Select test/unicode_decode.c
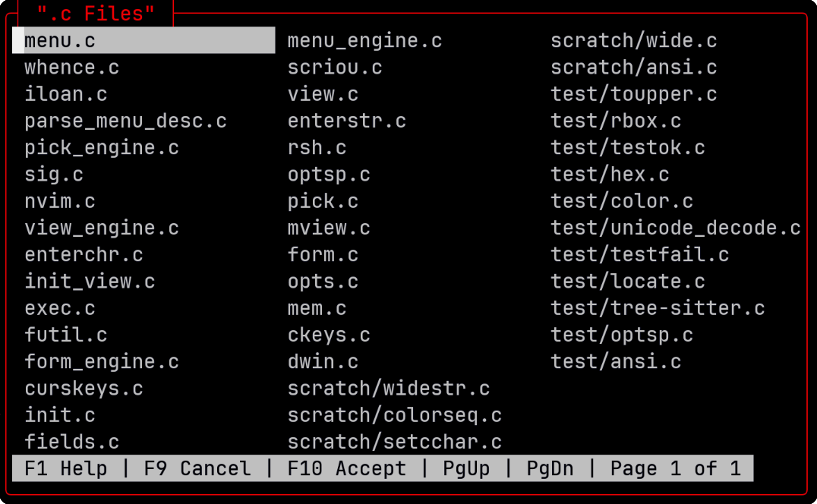817x504 pixels. [676, 228]
